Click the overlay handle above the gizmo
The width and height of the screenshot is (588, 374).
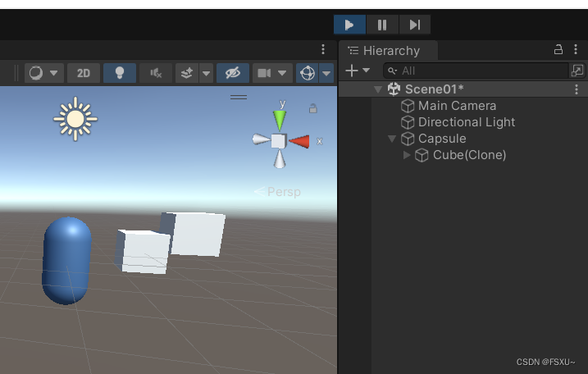(239, 97)
